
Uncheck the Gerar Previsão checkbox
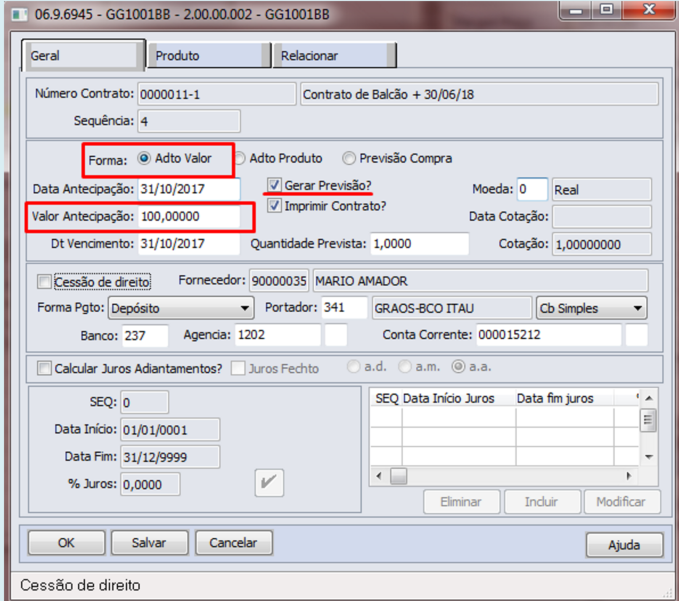pyautogui.click(x=275, y=185)
